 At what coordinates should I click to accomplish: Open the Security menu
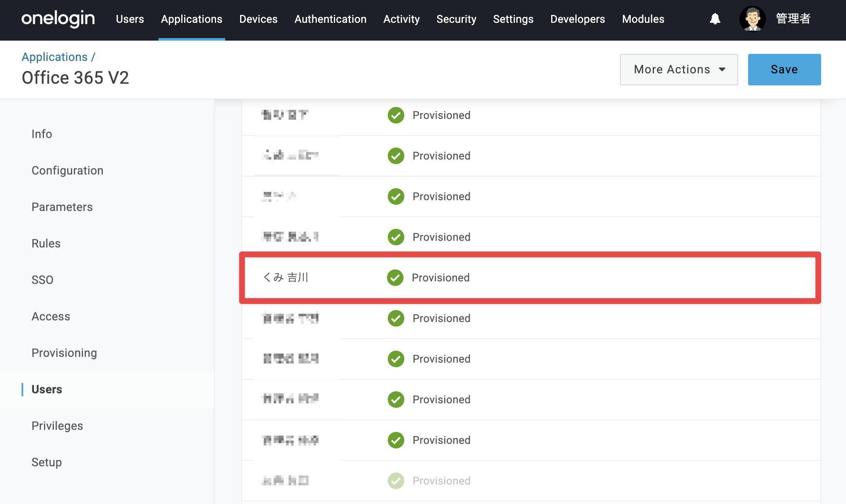456,19
